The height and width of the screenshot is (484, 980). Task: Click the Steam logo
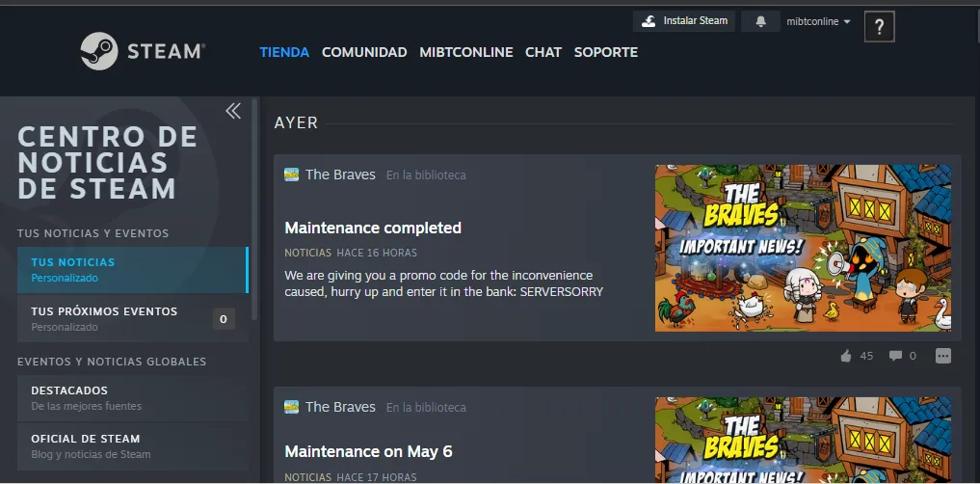click(143, 51)
